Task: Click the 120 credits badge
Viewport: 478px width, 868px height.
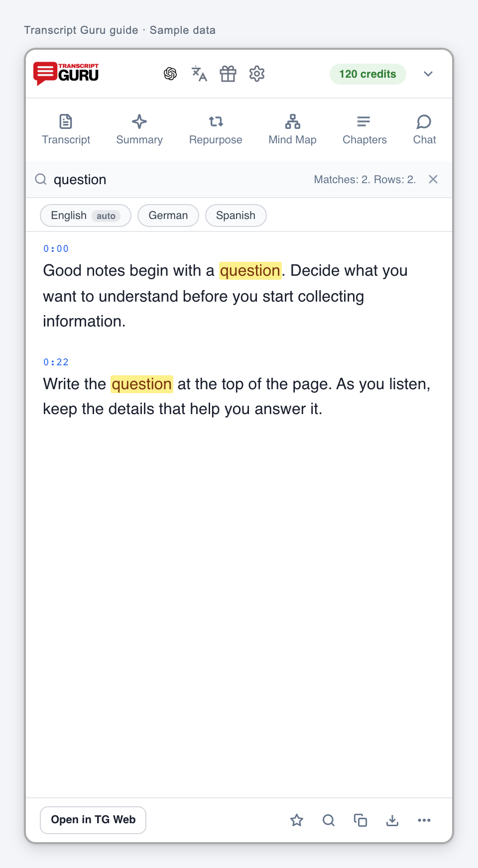Action: [368, 74]
